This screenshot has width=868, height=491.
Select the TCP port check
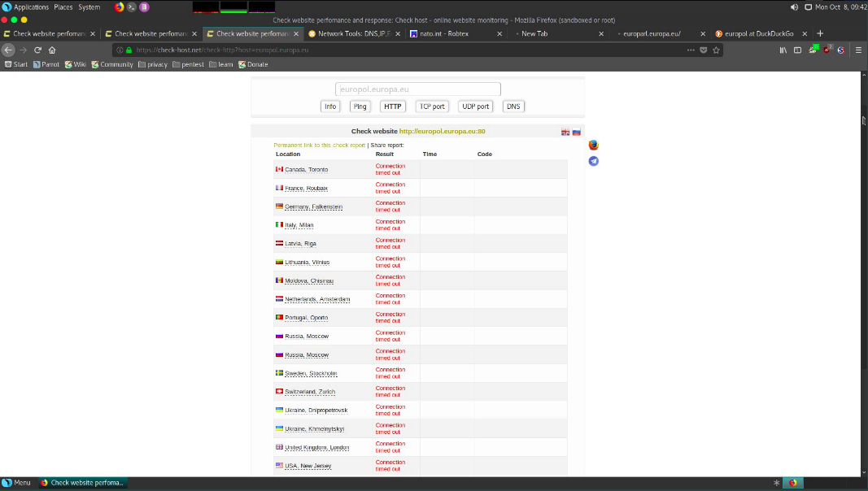pos(432,106)
